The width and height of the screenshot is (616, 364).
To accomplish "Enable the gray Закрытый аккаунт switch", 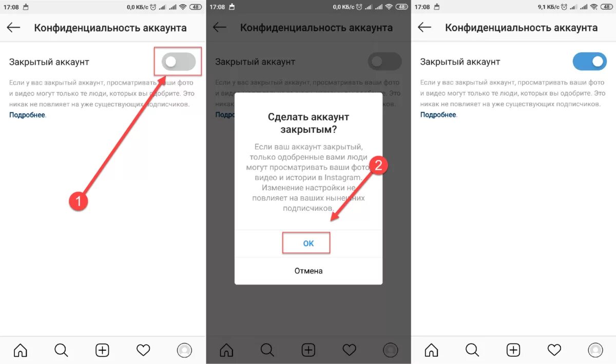I will (179, 62).
